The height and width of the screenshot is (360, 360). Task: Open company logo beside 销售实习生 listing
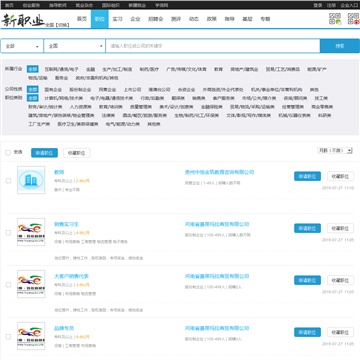tap(31, 232)
